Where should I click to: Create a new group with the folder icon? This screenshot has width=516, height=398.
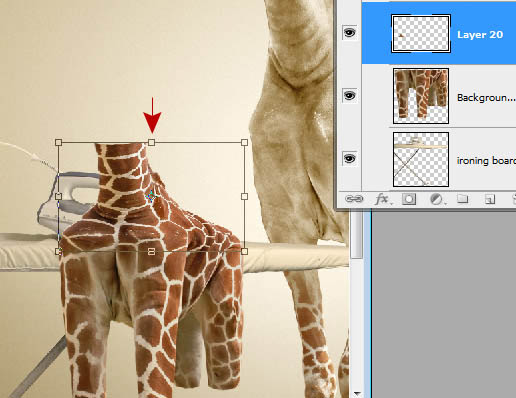coord(462,199)
